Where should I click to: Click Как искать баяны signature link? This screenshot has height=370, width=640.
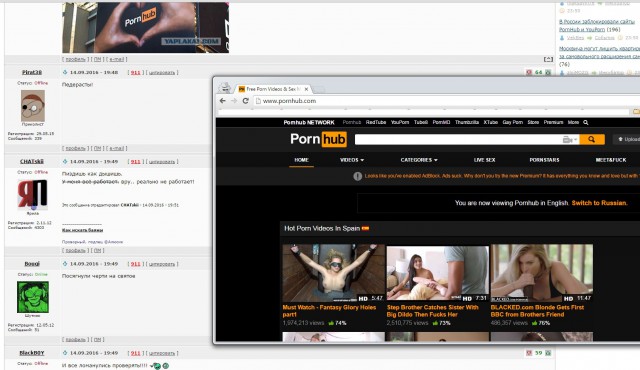click(x=82, y=230)
